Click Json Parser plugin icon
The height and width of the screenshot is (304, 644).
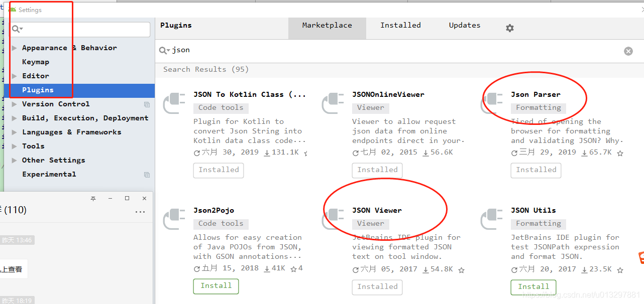pyautogui.click(x=492, y=103)
